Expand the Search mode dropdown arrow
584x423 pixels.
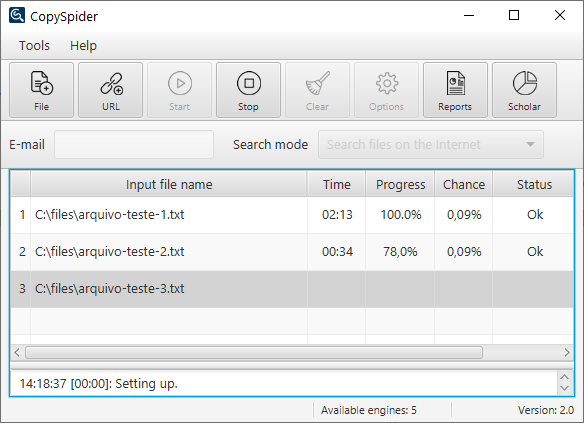click(x=530, y=144)
